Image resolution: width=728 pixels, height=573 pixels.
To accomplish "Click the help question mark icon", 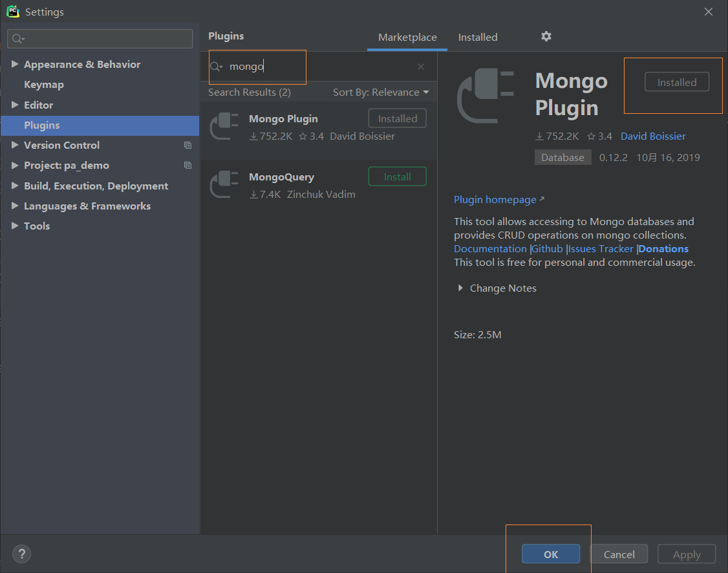I will pyautogui.click(x=21, y=554).
